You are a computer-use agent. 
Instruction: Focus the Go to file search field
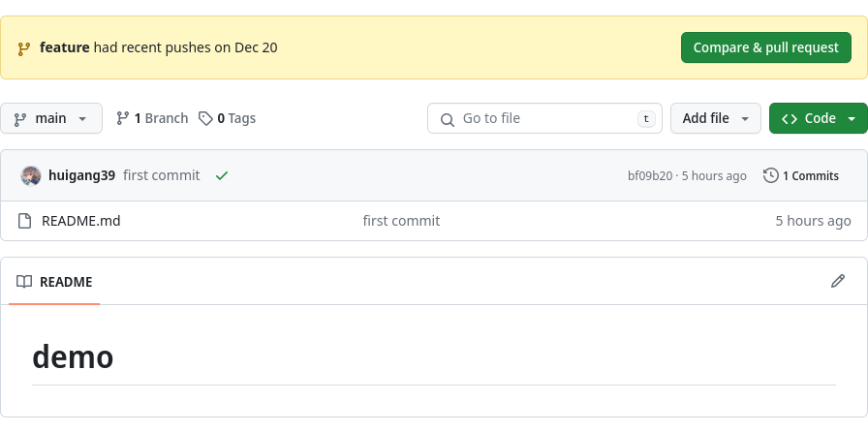point(544,118)
